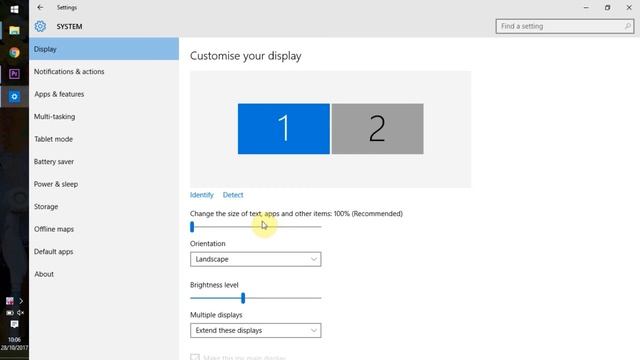Screen dimensions: 640x360
Task: Click the Detect link
Action: 233,195
